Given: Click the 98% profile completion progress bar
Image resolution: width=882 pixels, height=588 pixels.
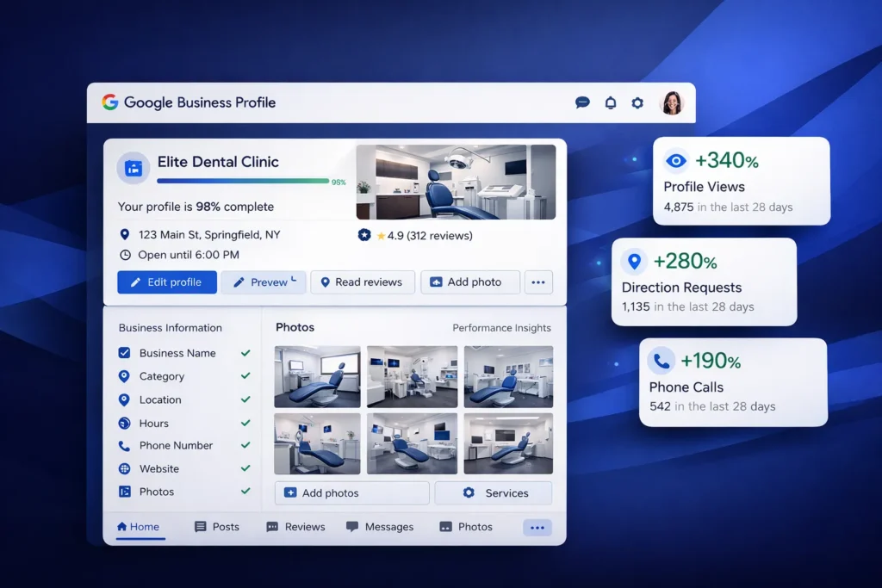Looking at the screenshot, I should [242, 181].
